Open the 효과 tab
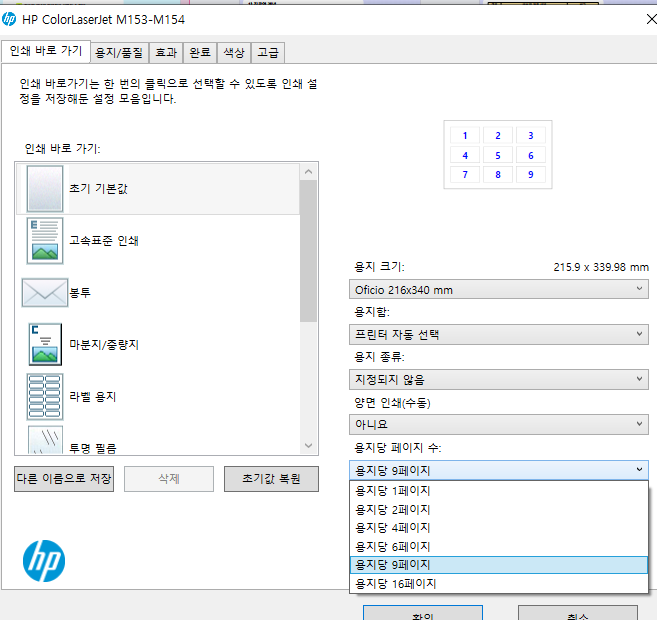Screen dimensions: 657x620 coord(166,53)
